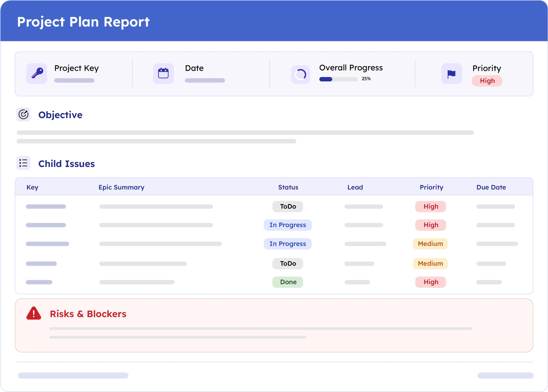Click the Date calendar icon
548x392 pixels.
[163, 74]
